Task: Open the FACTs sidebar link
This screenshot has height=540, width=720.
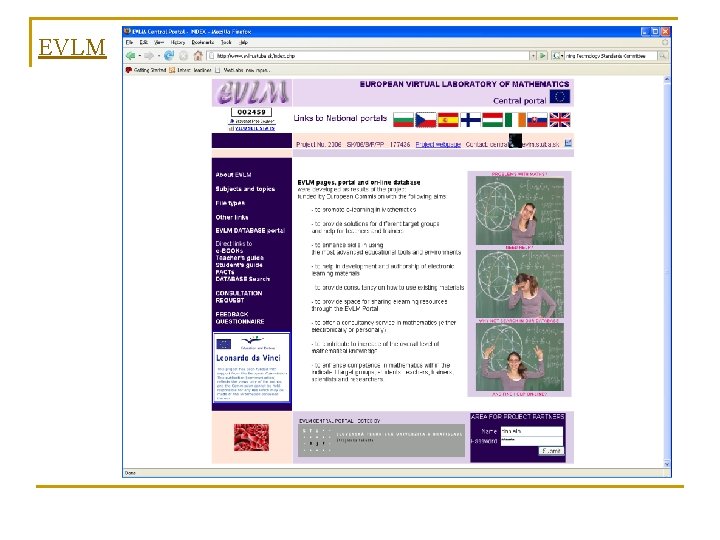Action: click(225, 272)
